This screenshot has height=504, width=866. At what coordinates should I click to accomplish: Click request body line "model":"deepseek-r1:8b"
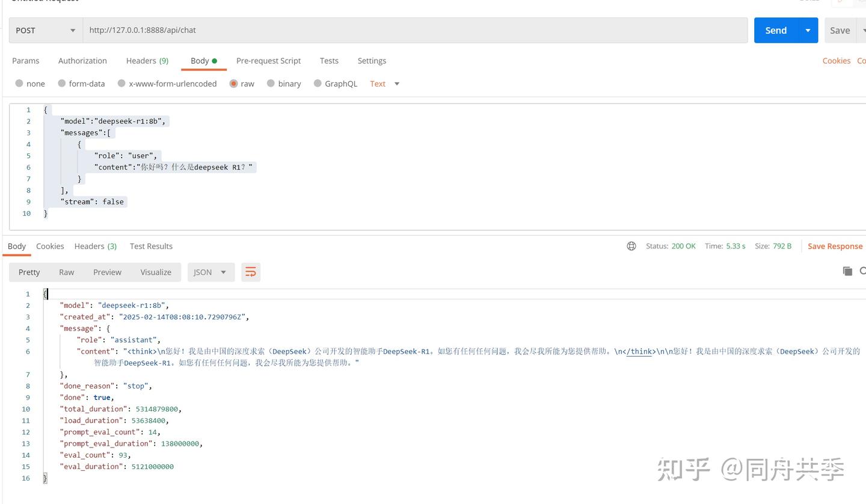point(113,121)
